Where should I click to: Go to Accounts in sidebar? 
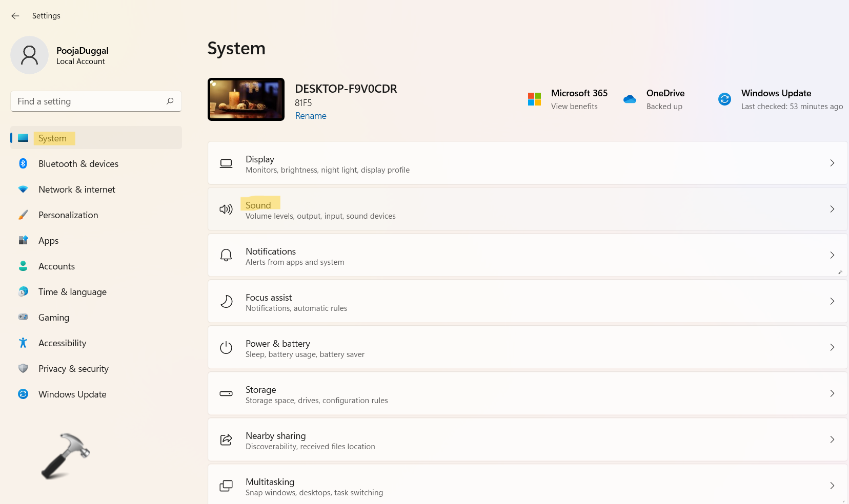click(56, 266)
